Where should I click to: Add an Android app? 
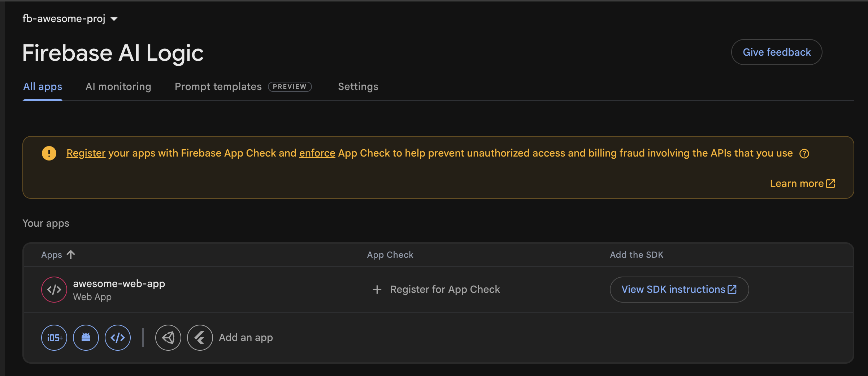pyautogui.click(x=86, y=338)
